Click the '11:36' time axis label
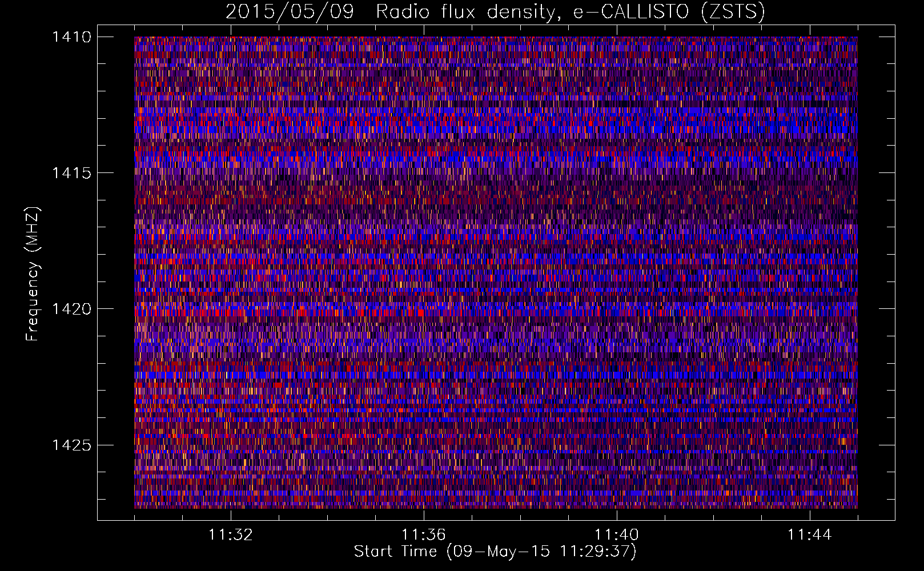Screen dimensions: 924x571 423,535
